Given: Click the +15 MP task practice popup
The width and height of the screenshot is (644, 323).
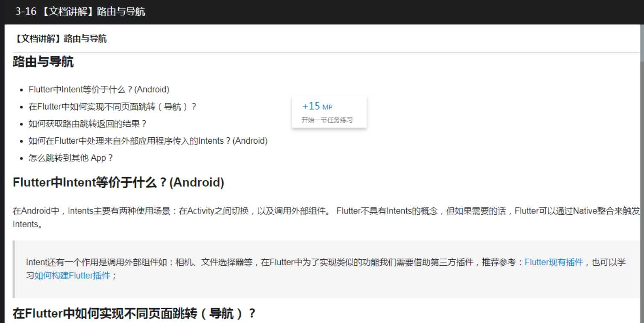Looking at the screenshot, I should [329, 112].
